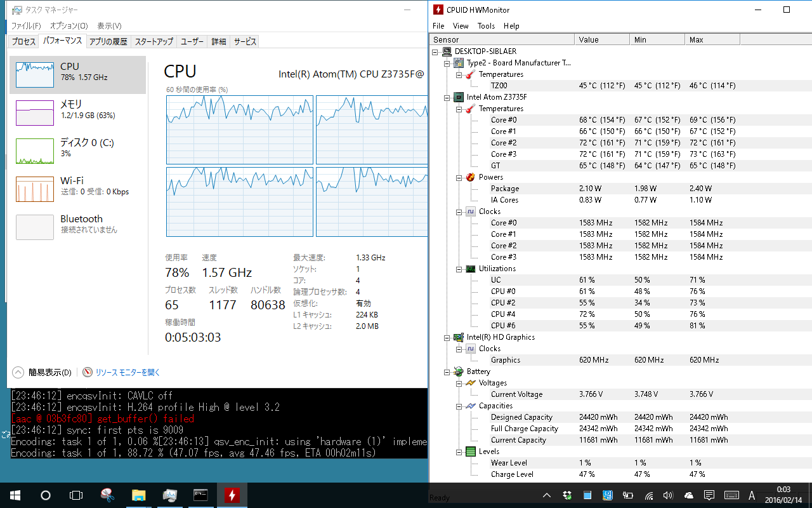812x508 pixels.
Task: Open the Help menu in HWMonitor
Action: pyautogui.click(x=511, y=26)
